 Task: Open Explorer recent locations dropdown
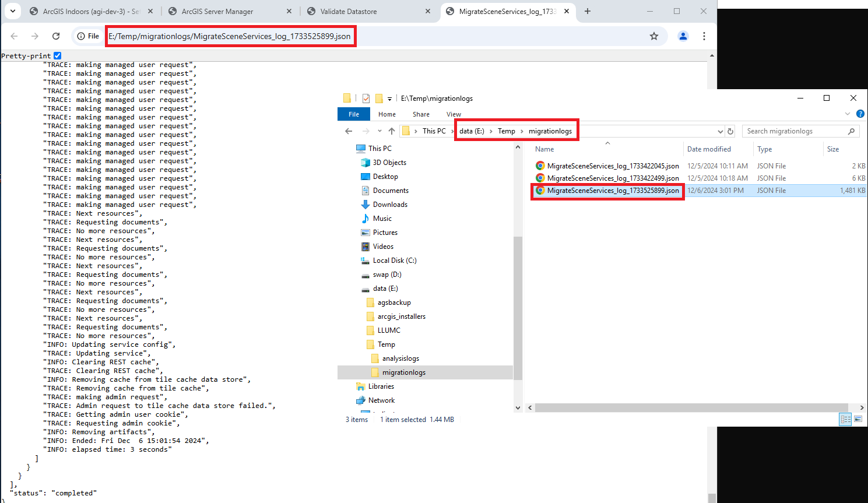tap(379, 131)
